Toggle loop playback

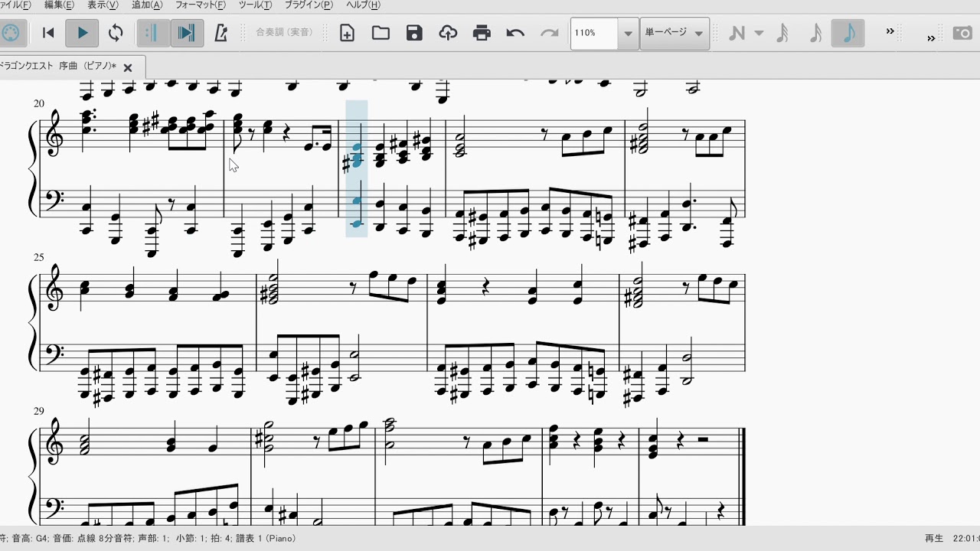[x=116, y=33]
